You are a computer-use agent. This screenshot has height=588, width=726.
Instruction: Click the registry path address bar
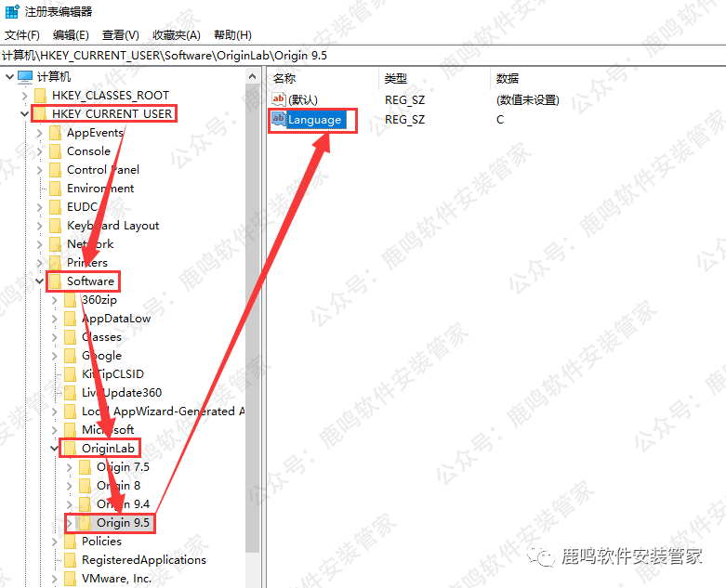pyautogui.click(x=363, y=56)
